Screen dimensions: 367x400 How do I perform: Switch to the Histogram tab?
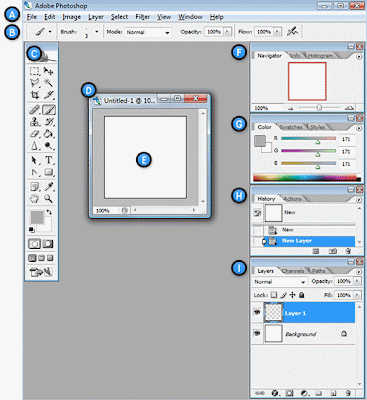tap(320, 56)
